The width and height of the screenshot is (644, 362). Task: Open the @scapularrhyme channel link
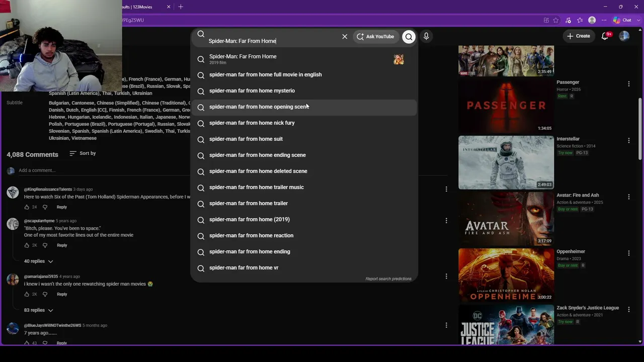(x=39, y=221)
